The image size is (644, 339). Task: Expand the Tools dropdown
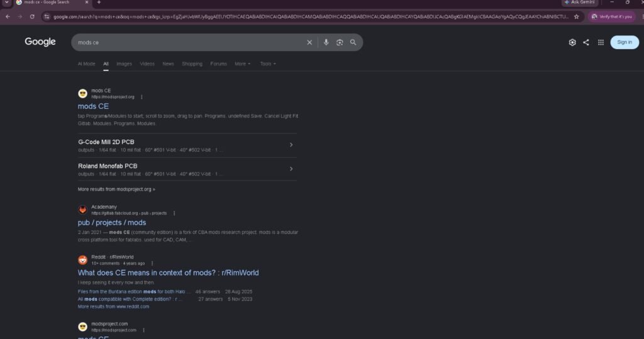click(268, 64)
